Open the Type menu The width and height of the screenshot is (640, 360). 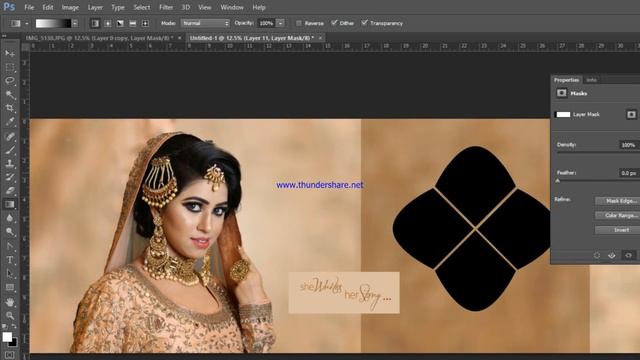coord(118,7)
